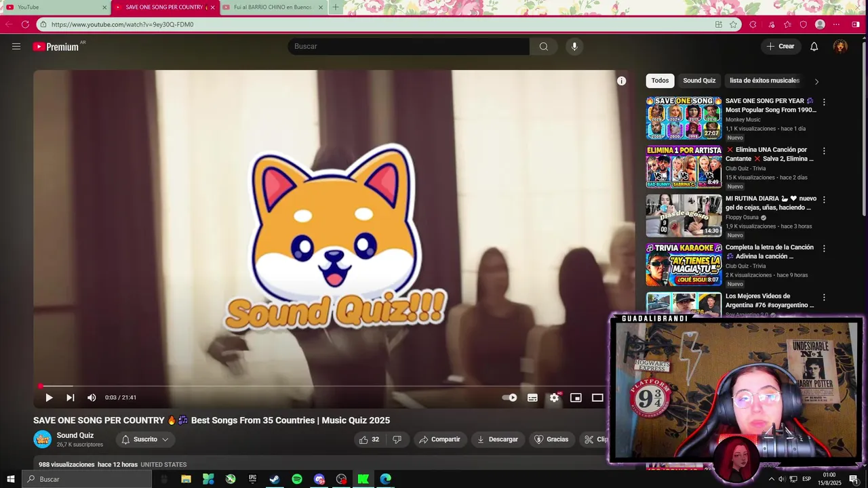
Task: Select the lista de éxitos musicales chip
Action: pos(764,81)
